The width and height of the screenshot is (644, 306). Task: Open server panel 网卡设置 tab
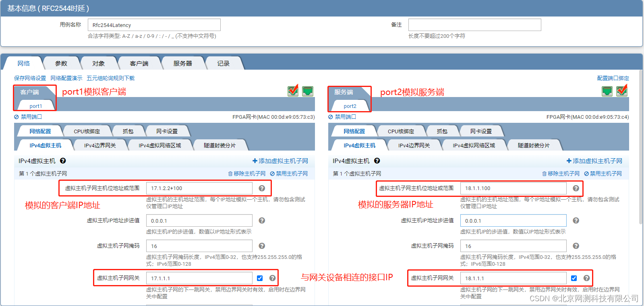(481, 131)
